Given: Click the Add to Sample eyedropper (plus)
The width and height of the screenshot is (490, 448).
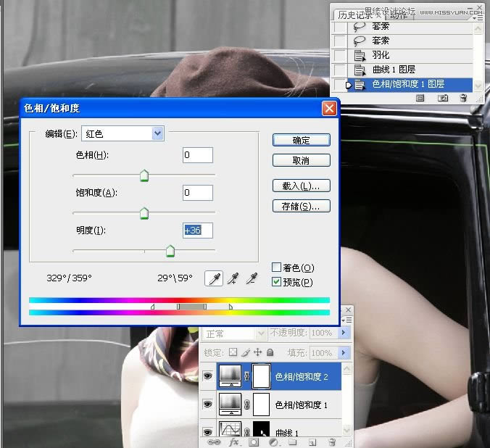Looking at the screenshot, I should [233, 278].
